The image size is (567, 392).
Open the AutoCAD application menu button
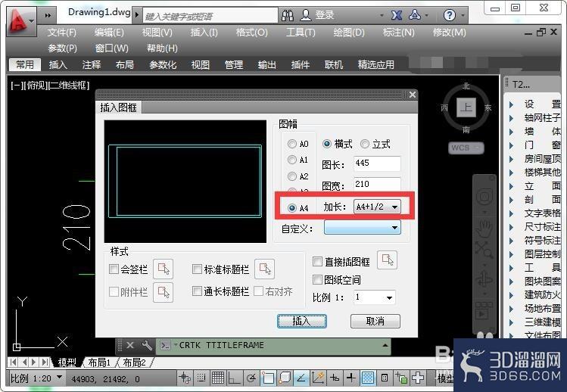(x=21, y=21)
